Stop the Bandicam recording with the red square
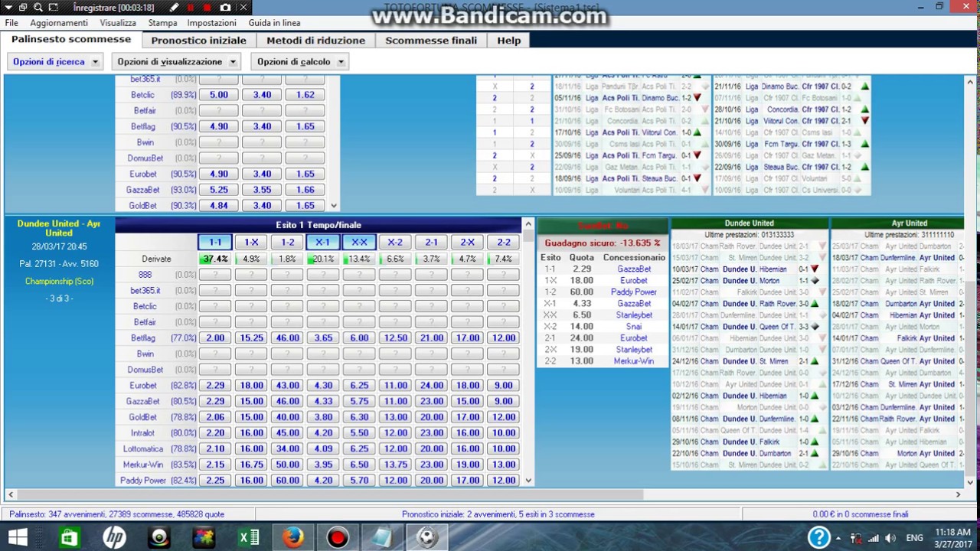980x551 pixels. coord(207,7)
